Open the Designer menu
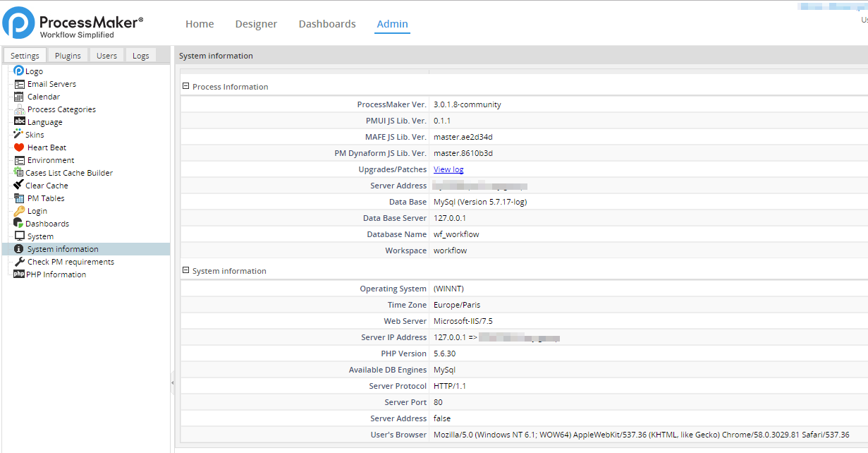 [256, 24]
